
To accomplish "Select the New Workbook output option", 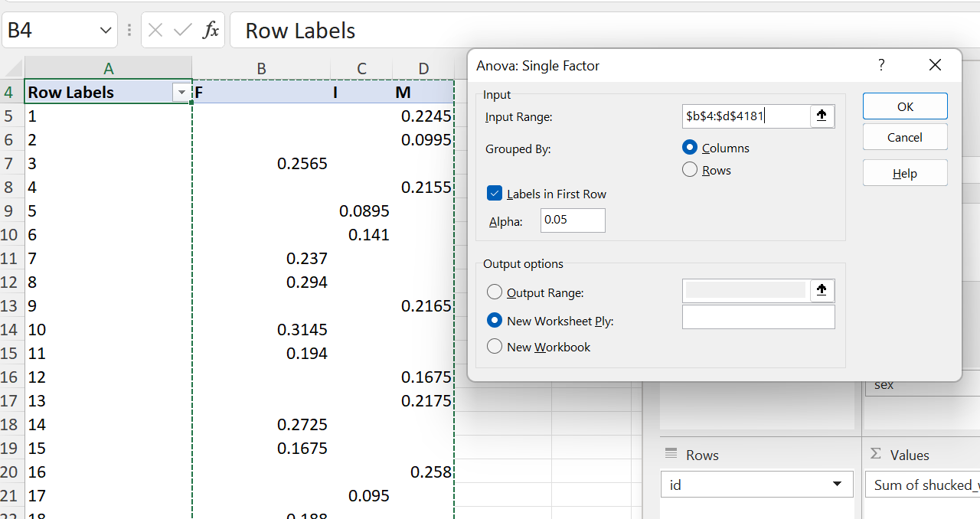I will pyautogui.click(x=495, y=347).
